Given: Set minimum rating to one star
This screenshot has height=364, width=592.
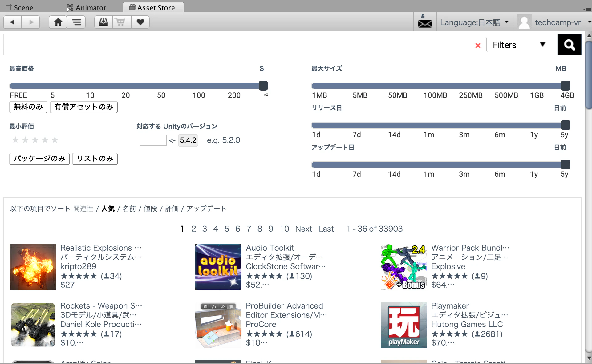Looking at the screenshot, I should (x=15, y=140).
